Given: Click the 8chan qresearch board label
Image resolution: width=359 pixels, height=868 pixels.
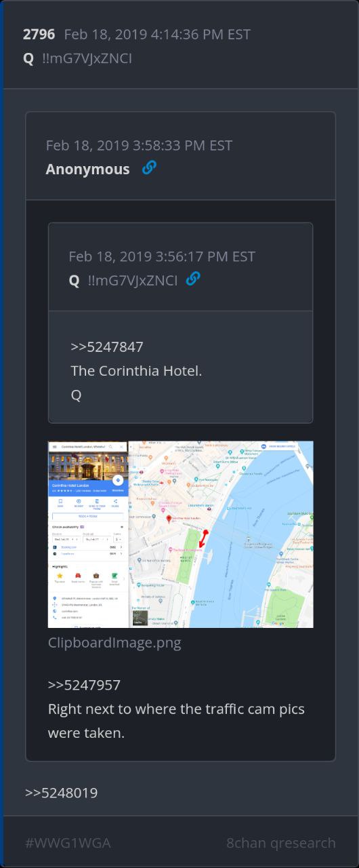Looking at the screenshot, I should (x=281, y=843).
